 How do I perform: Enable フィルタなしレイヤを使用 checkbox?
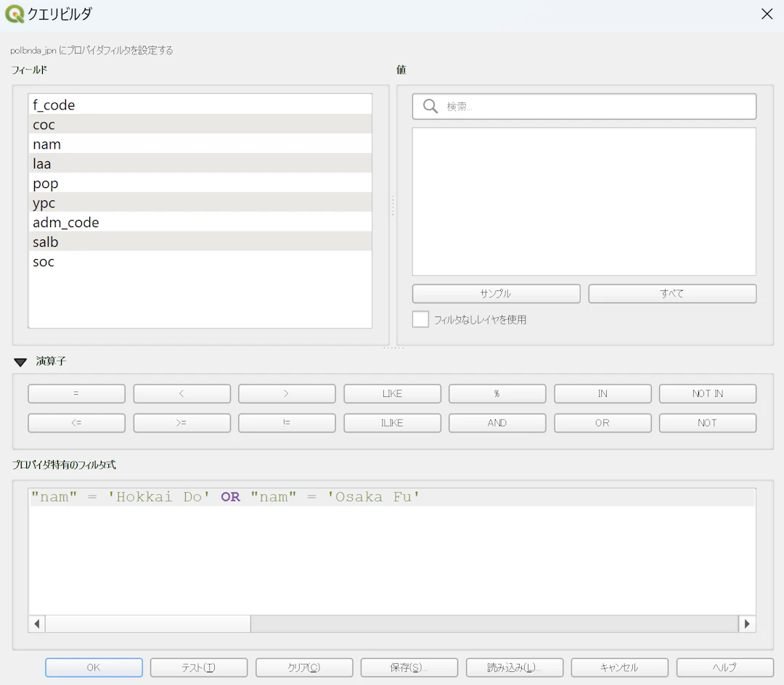click(420, 319)
